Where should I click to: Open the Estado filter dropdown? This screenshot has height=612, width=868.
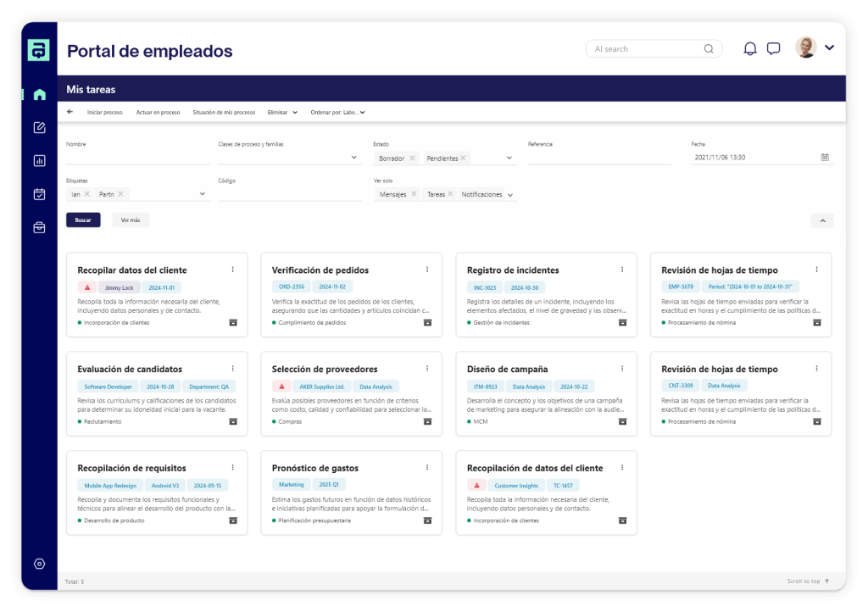click(x=508, y=159)
